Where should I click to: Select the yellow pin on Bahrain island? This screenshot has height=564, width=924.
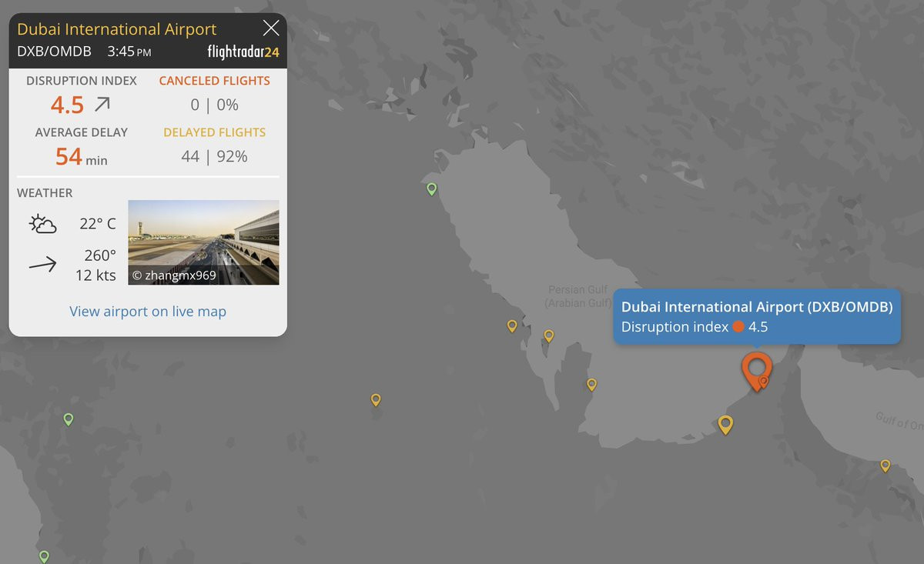pyautogui.click(x=549, y=335)
